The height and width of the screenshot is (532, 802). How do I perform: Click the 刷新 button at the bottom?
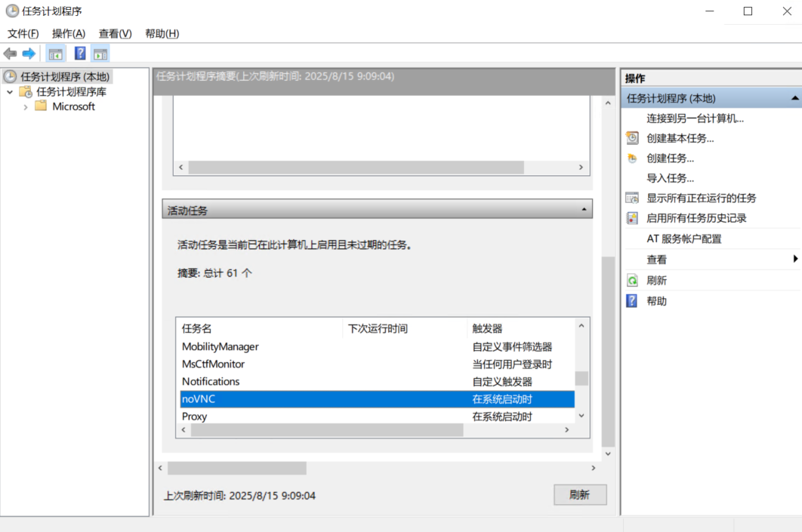click(x=580, y=495)
